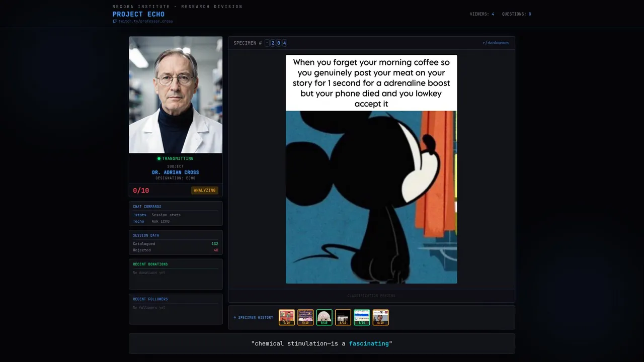Screen dimensions: 644x362
Task: Open the dark history thumbnail rated 6/10
Action: tap(343, 317)
